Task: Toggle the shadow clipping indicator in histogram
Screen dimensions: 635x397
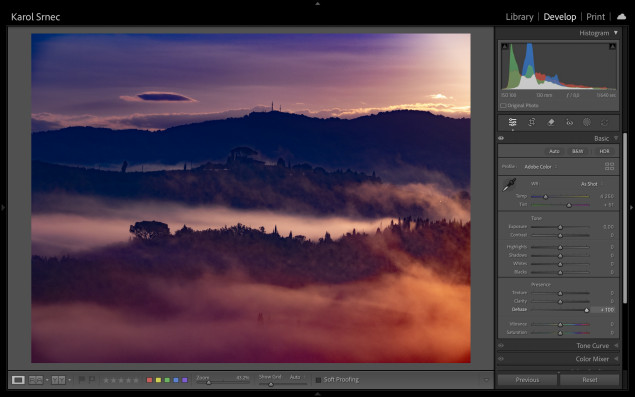Action: (x=505, y=47)
